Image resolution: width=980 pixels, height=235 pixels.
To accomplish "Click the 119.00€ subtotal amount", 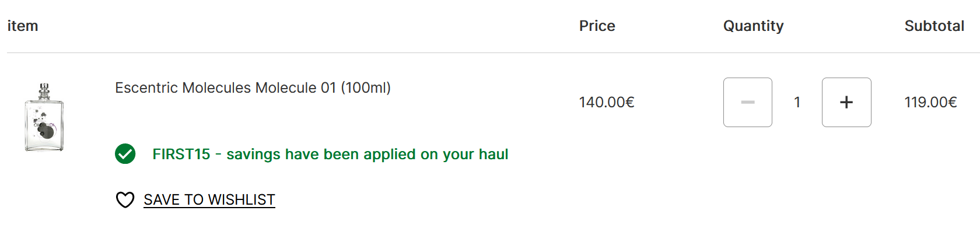I will 930,103.
